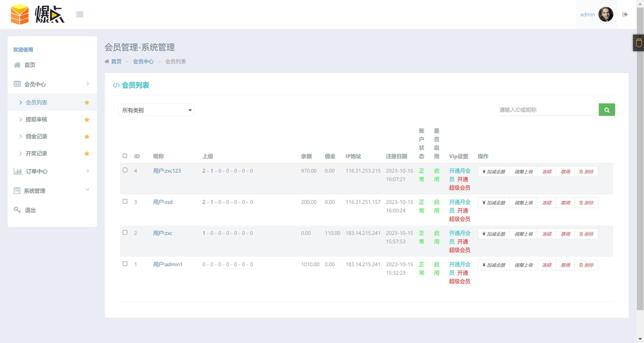644x343 pixels.
Task: Select the 订单中心 chart icon
Action: tap(17, 171)
